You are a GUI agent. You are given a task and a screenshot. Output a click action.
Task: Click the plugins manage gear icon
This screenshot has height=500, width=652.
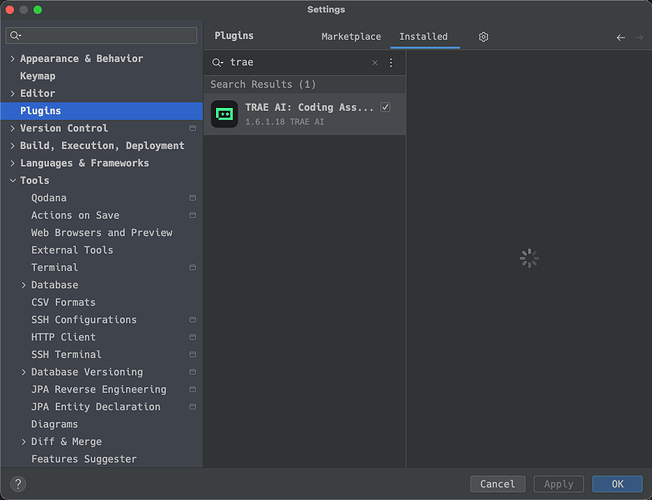click(x=483, y=37)
